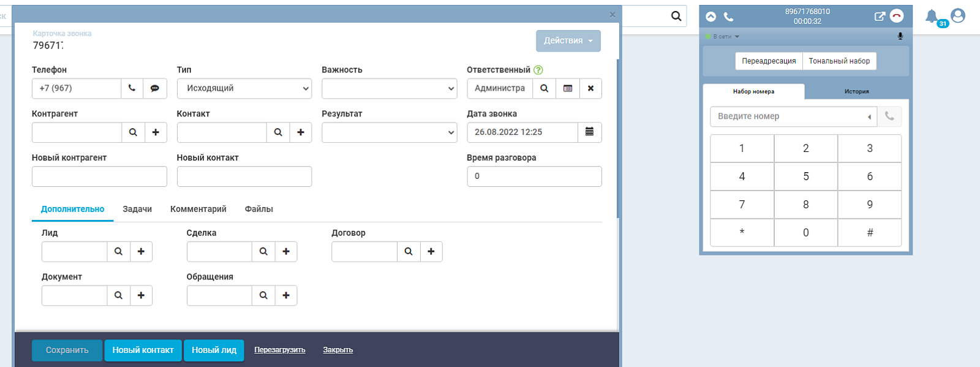Collapse the softphone panel with up arrow
Image resolution: width=980 pixels, height=367 pixels.
coord(710,17)
